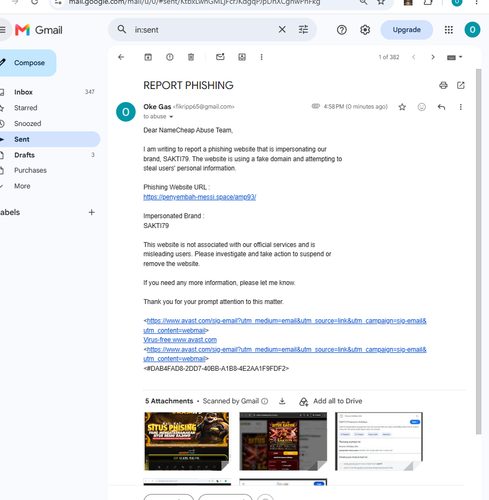Click the Upgrade button
Viewport: 489px width, 500px height.
tap(406, 30)
